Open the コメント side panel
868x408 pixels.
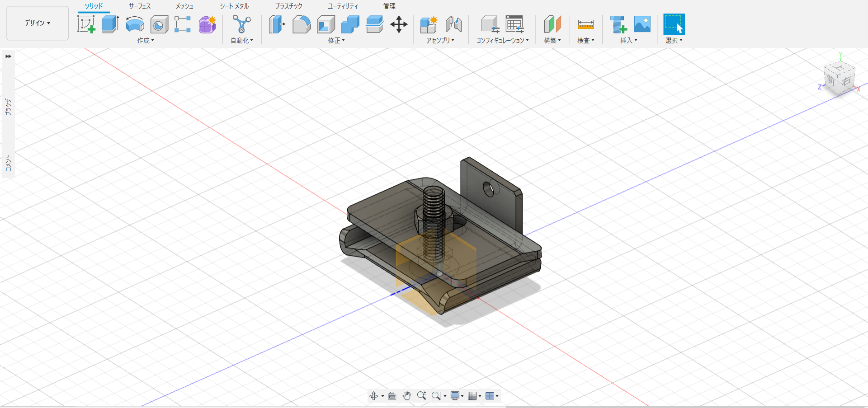click(8, 163)
